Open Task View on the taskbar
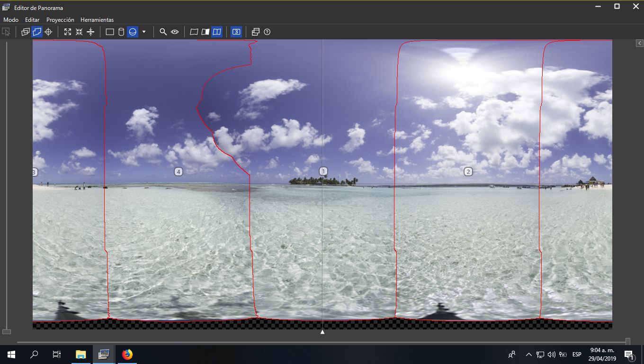The width and height of the screenshot is (644, 364). (57, 355)
